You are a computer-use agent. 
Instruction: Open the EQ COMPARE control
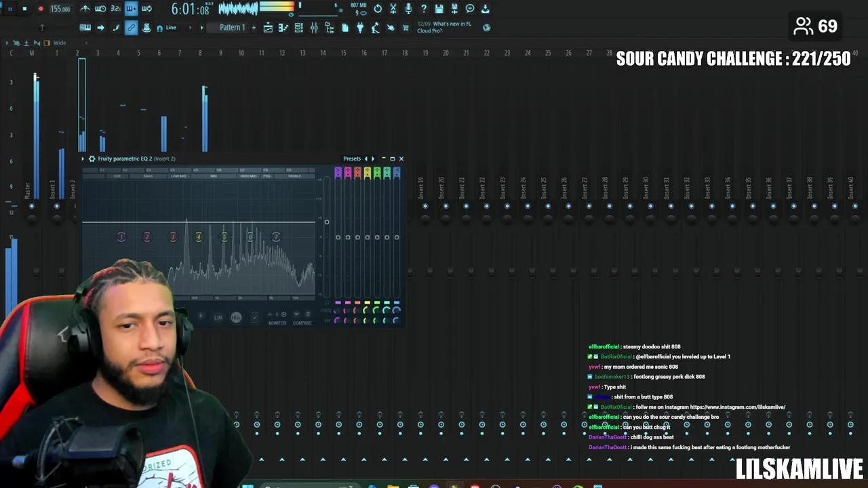coord(302,323)
